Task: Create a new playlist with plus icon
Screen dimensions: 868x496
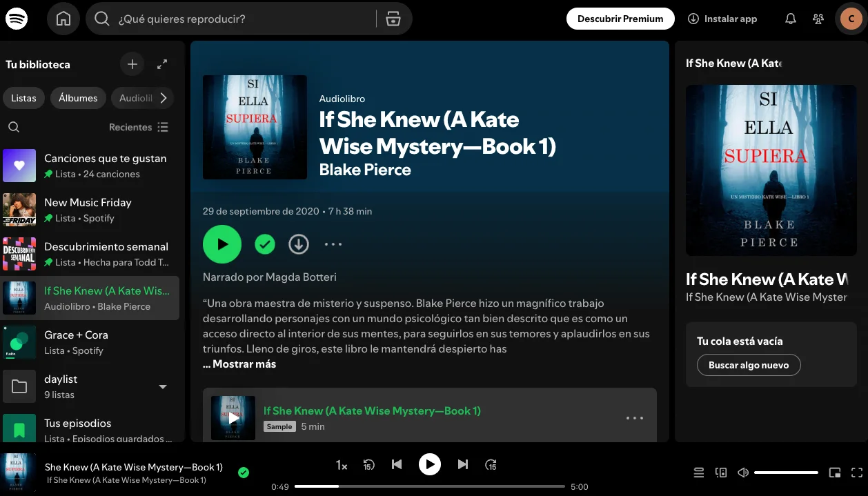Action: [132, 64]
